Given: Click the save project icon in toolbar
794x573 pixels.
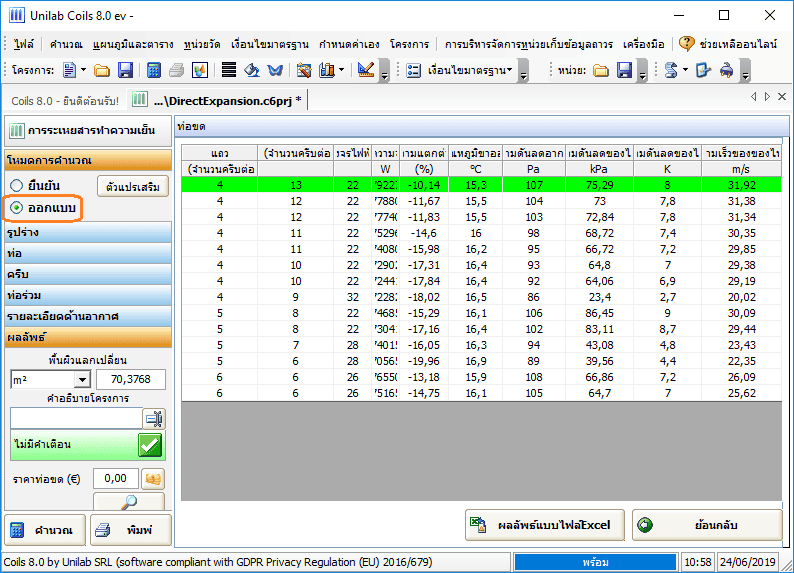Looking at the screenshot, I should coord(125,70).
